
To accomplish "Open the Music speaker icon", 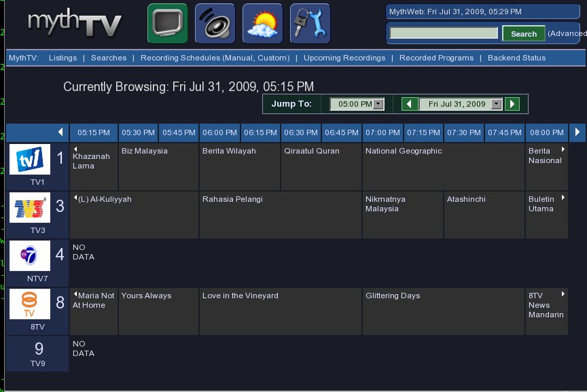I will [x=215, y=24].
